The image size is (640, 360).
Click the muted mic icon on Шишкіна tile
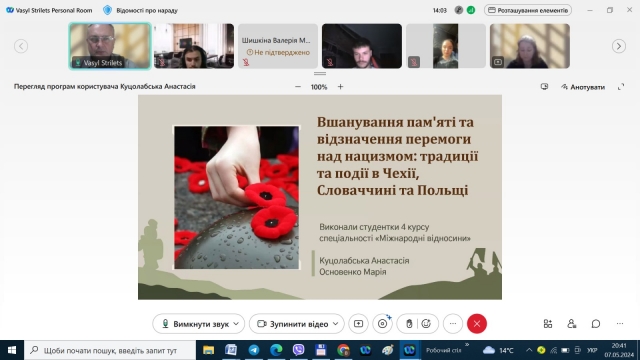(x=246, y=62)
